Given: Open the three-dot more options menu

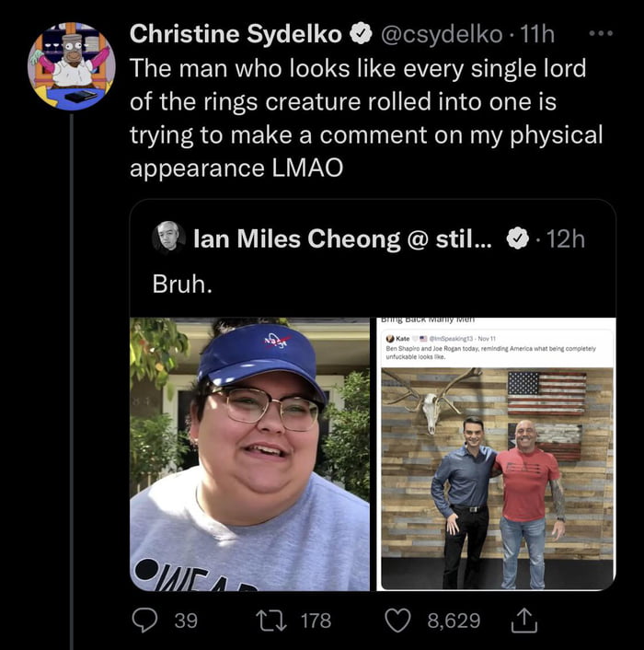Looking at the screenshot, I should [x=601, y=33].
